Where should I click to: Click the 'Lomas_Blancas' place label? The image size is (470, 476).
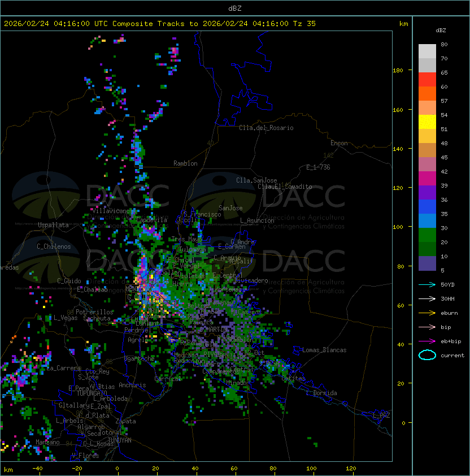[x=324, y=350]
